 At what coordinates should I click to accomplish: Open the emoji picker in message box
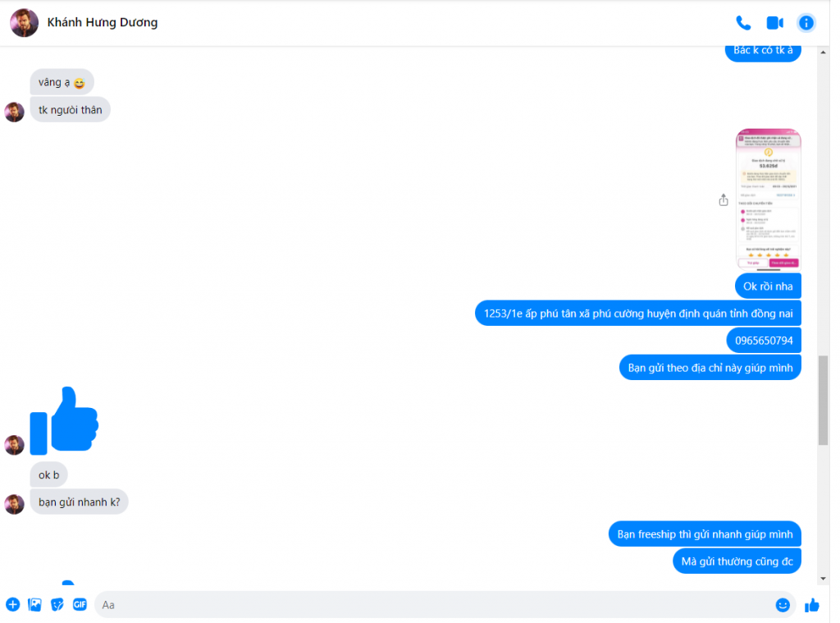pos(782,605)
